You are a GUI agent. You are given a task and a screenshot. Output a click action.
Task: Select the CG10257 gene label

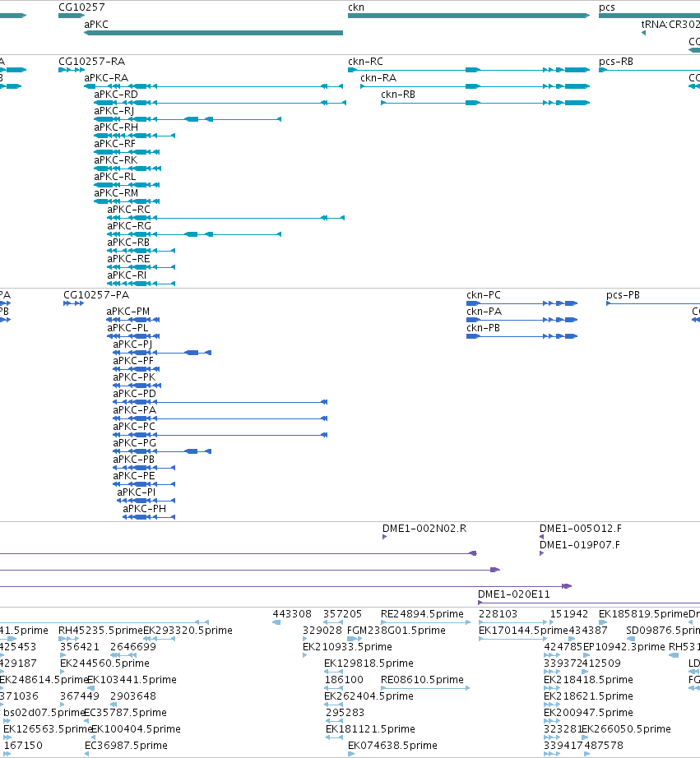81,7
